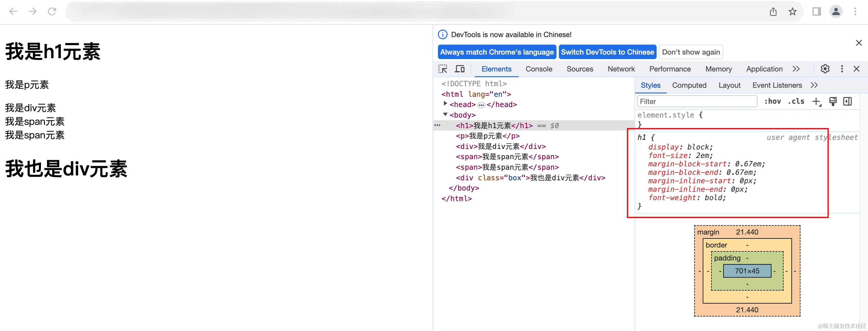
Task: Focus the Styles Filter input
Action: click(x=697, y=101)
